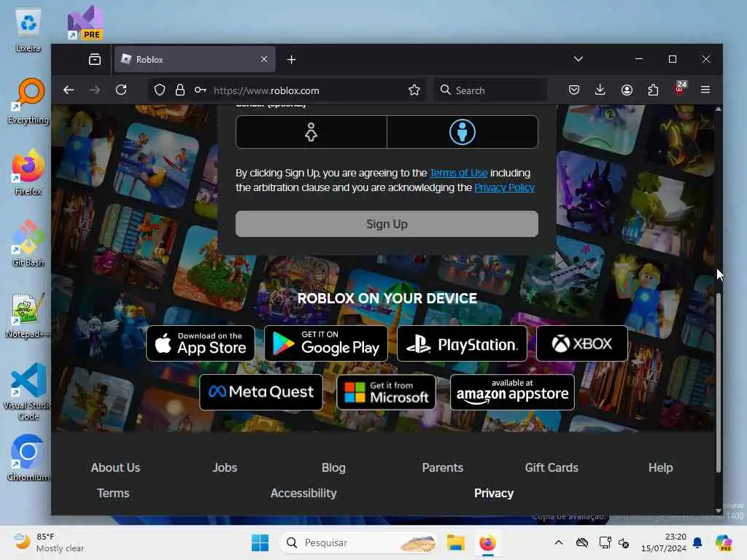The width and height of the screenshot is (747, 560).
Task: Close the Roblox tab
Action: [264, 59]
